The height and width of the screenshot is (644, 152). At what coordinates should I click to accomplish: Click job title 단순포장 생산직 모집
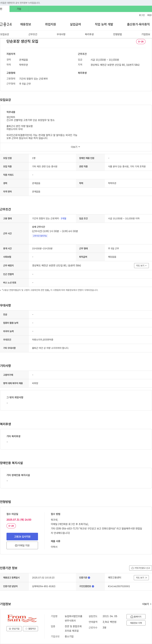coord(22,42)
